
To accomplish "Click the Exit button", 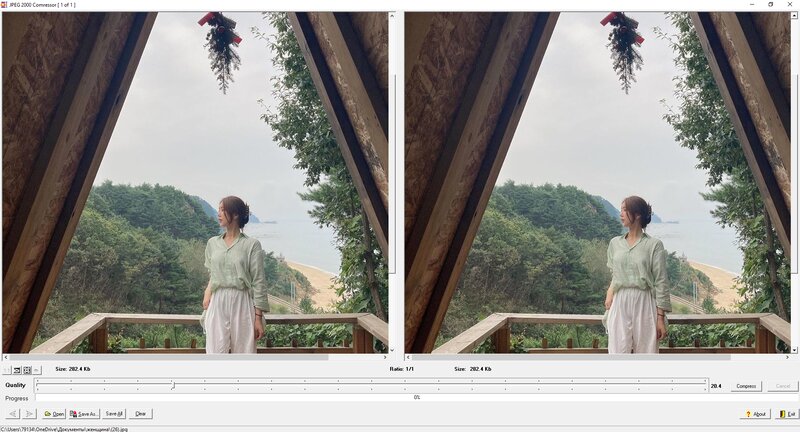I will 786,414.
